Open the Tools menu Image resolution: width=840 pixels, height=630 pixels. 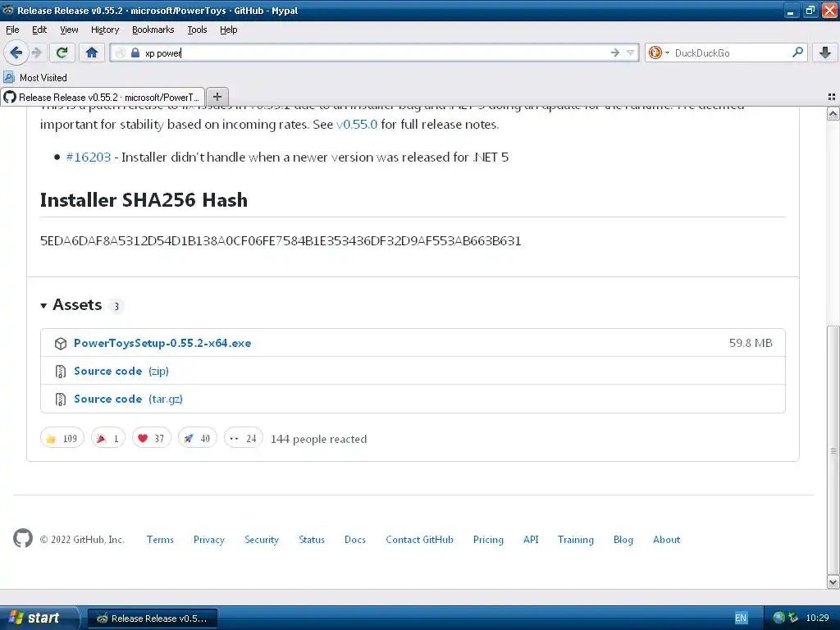pyautogui.click(x=197, y=30)
